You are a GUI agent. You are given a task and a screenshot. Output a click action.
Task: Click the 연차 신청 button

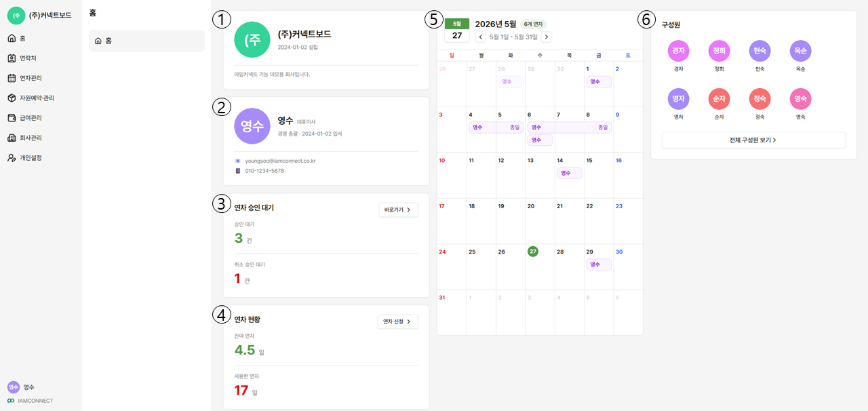pyautogui.click(x=397, y=321)
